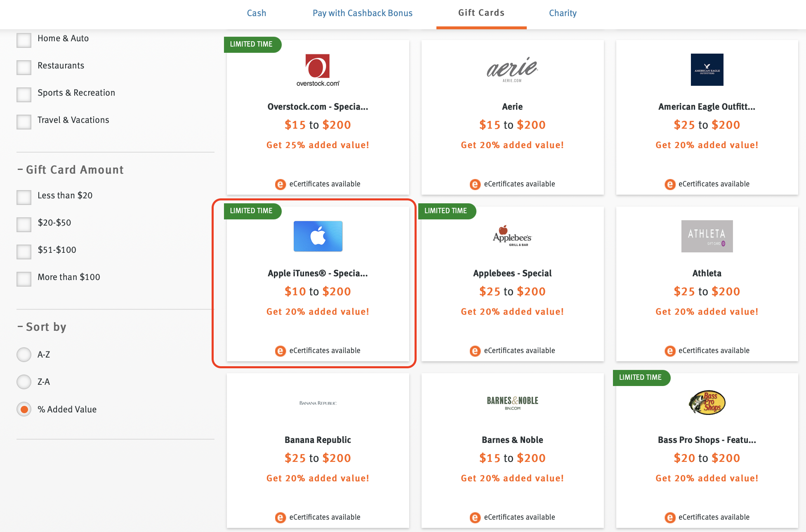Click the Applebee's Grill & Bar logo
The height and width of the screenshot is (532, 806).
pos(512,236)
